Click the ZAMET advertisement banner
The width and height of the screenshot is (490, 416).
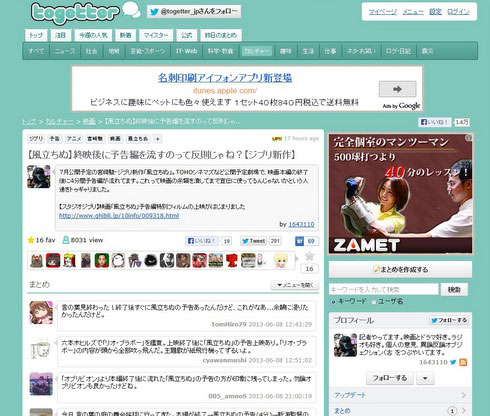pos(400,194)
